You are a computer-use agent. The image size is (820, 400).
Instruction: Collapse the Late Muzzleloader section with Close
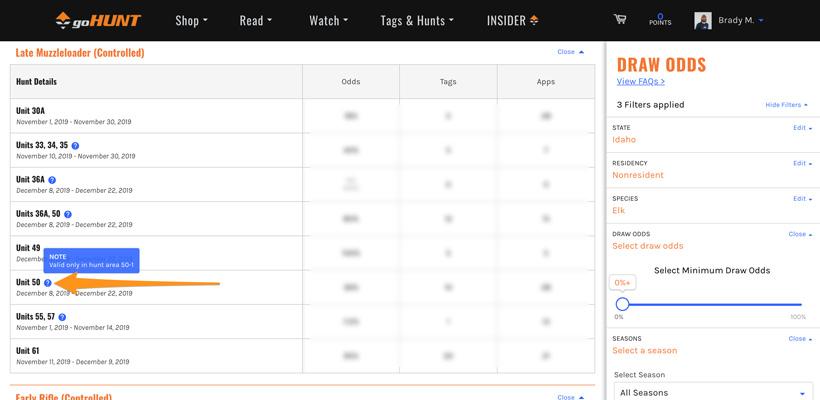[x=570, y=52]
